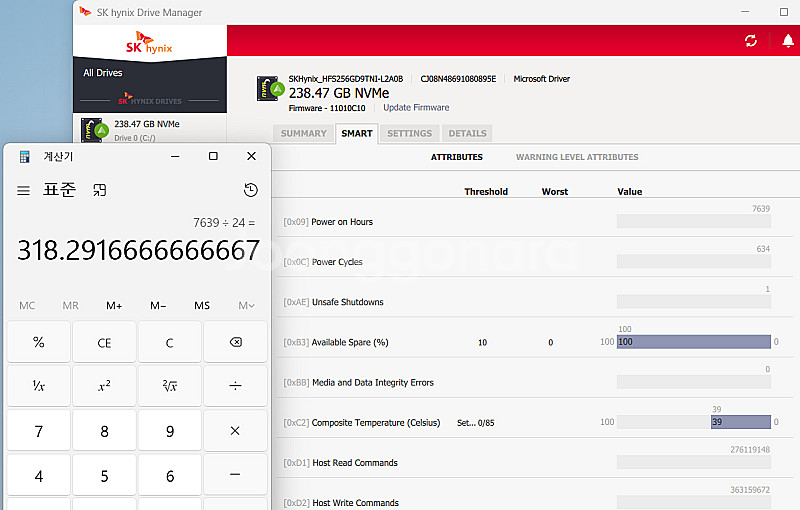Click calculator number key 9

point(170,430)
